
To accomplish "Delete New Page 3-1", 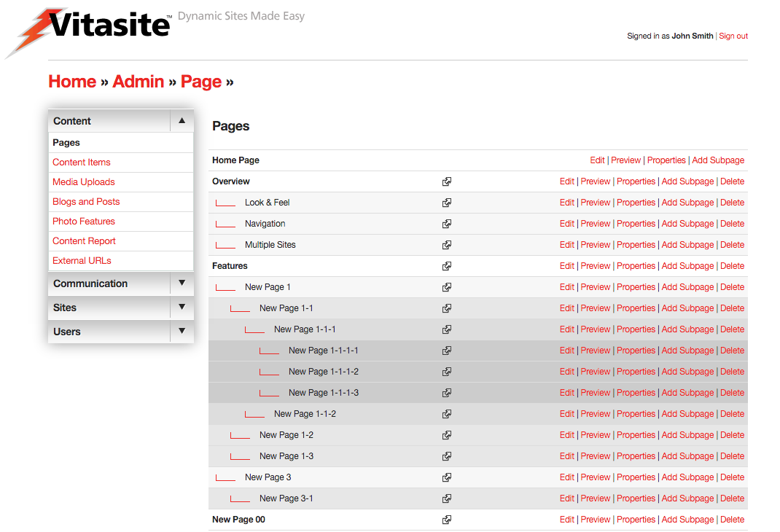I will click(732, 498).
